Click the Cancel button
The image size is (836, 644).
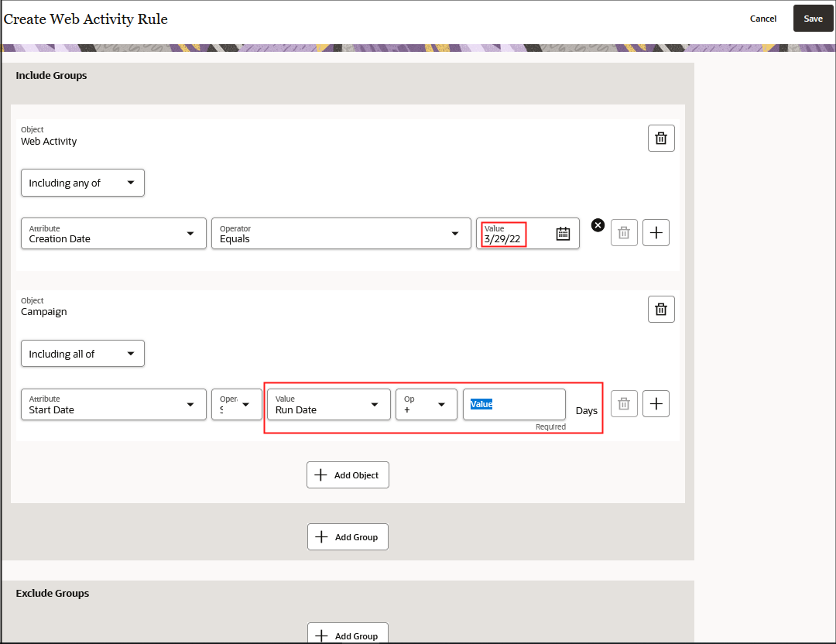pyautogui.click(x=763, y=19)
